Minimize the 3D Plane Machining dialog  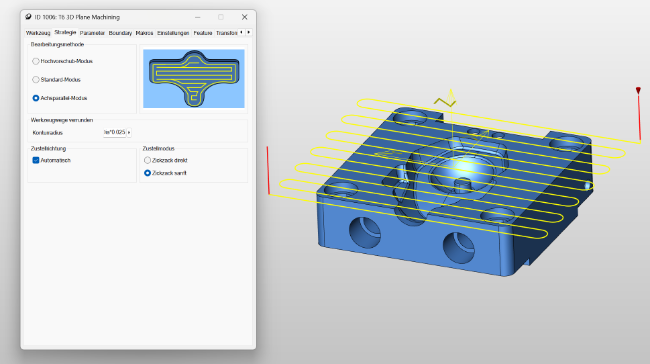[x=198, y=17]
